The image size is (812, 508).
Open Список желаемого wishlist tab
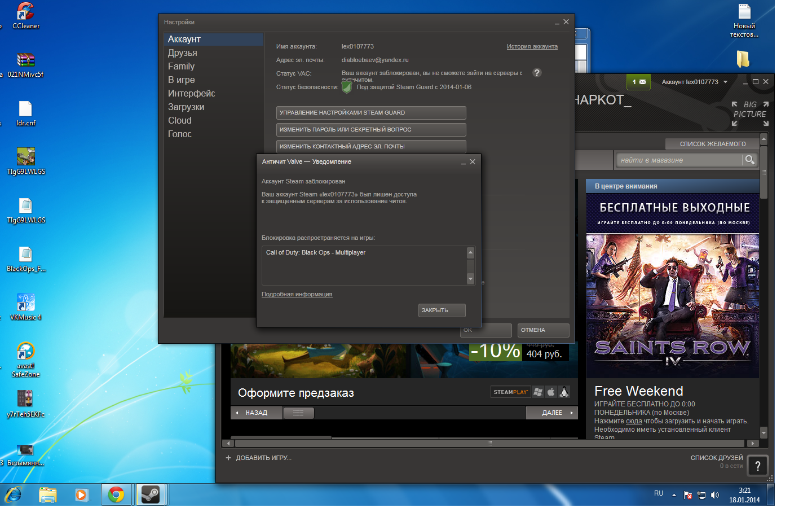pyautogui.click(x=712, y=144)
